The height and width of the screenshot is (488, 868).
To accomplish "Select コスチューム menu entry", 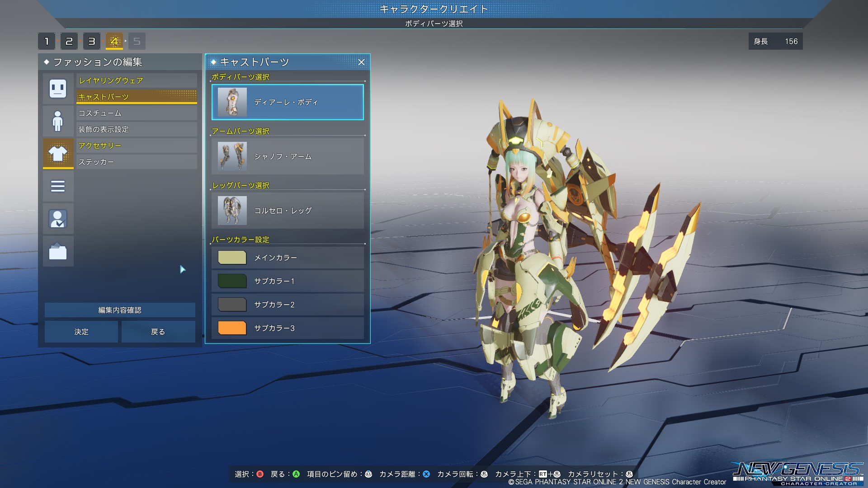I will click(x=137, y=113).
